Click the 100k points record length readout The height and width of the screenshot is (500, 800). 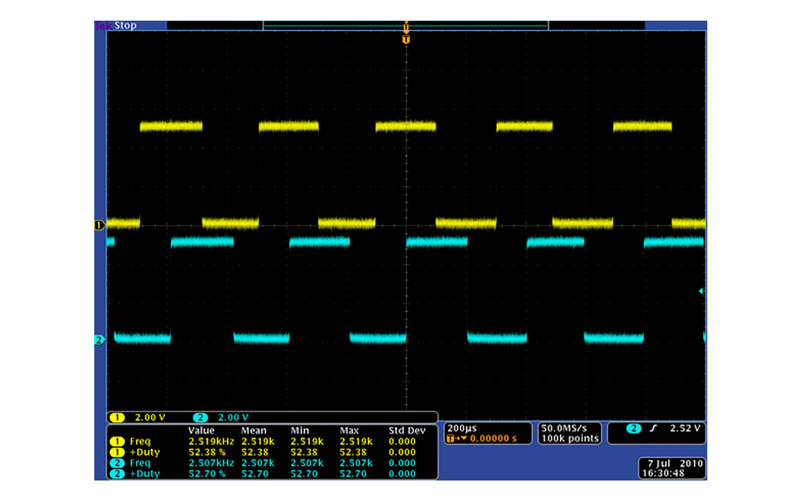coord(569,438)
